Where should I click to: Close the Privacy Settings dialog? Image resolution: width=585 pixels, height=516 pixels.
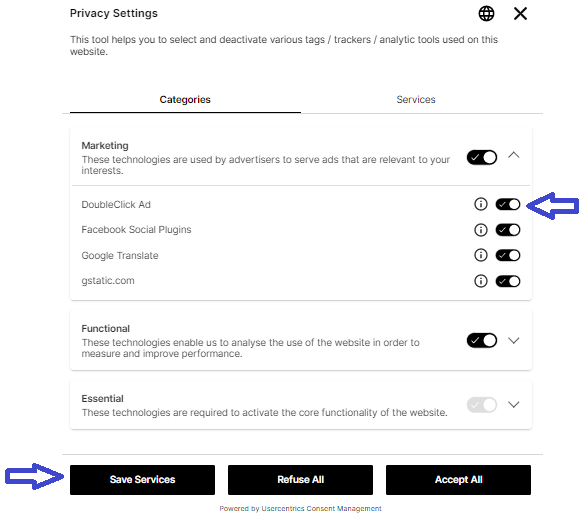point(520,14)
